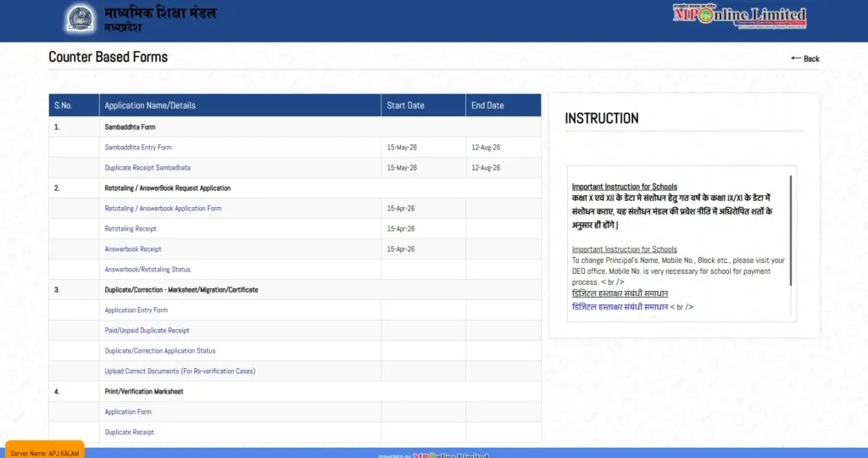The image size is (868, 458).
Task: Click the Hindi board name text in header
Action: pos(160,19)
